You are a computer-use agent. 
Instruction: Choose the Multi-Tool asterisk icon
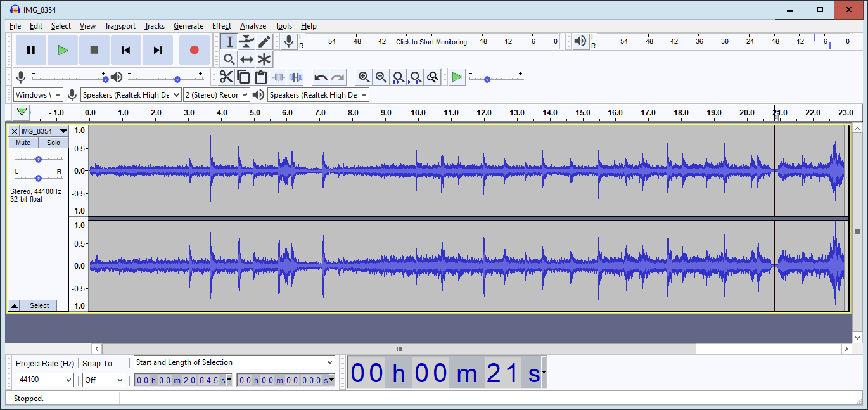pyautogui.click(x=264, y=60)
